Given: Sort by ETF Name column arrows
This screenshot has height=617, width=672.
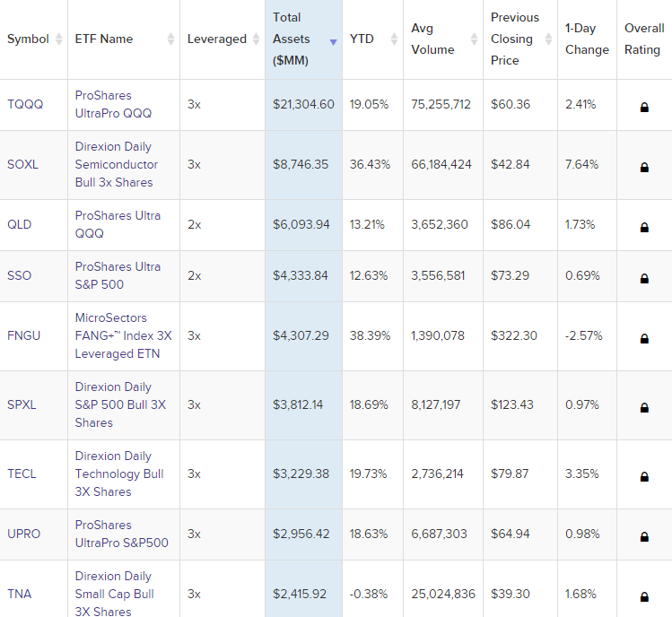Looking at the screenshot, I should 170,39.
